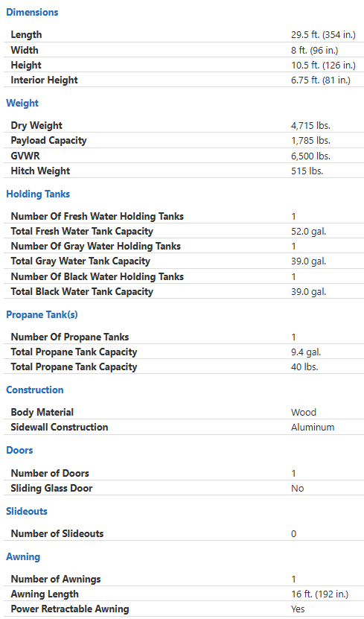Select the Power Retractable Awning Yes value

298,609
